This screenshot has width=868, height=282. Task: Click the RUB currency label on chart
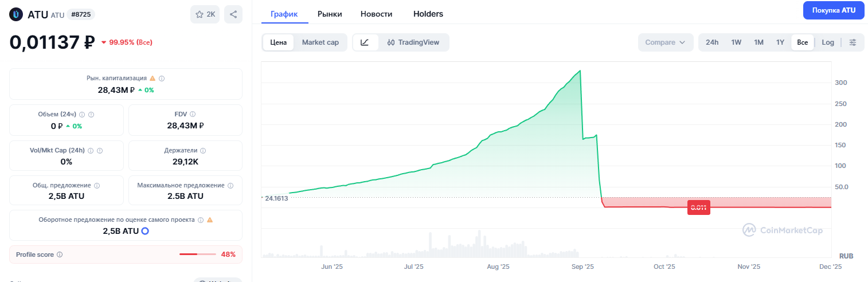(x=846, y=256)
